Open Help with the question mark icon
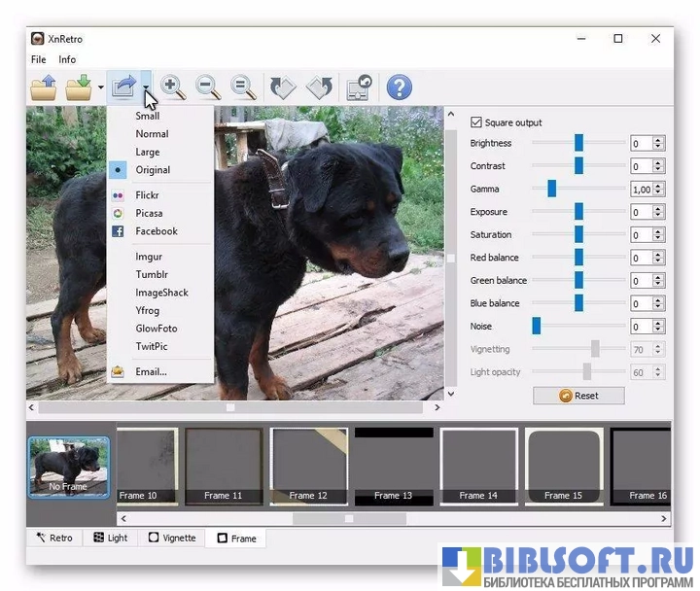This screenshot has width=700, height=591. 399,87
